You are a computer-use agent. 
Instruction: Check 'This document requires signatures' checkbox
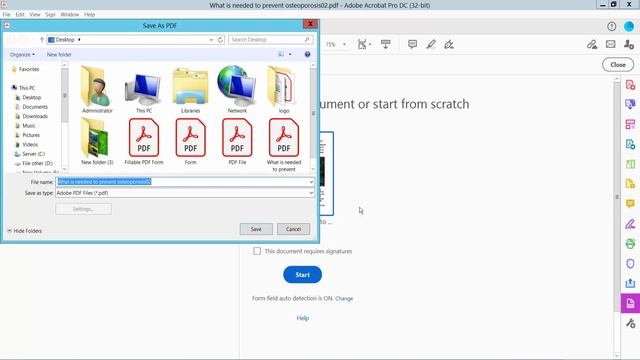tap(257, 251)
